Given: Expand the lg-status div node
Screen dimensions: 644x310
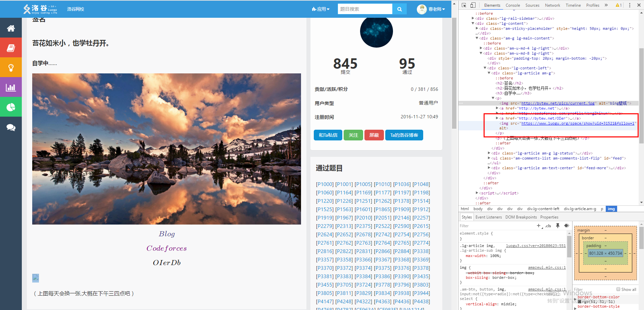Looking at the screenshot, I should pyautogui.click(x=489, y=153).
